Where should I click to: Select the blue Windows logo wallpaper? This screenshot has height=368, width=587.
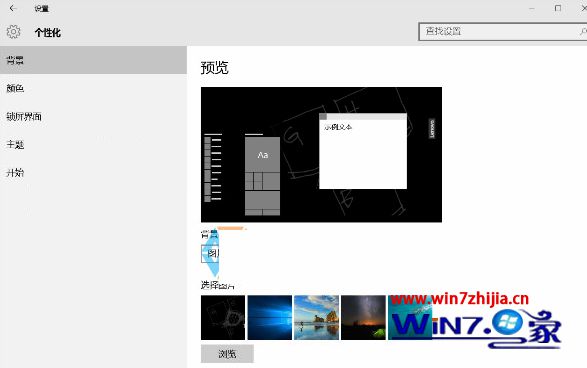[x=270, y=317]
